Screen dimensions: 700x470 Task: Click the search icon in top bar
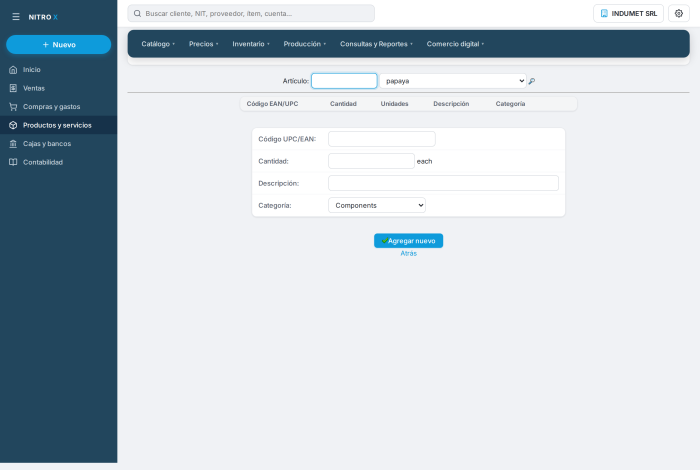point(138,13)
